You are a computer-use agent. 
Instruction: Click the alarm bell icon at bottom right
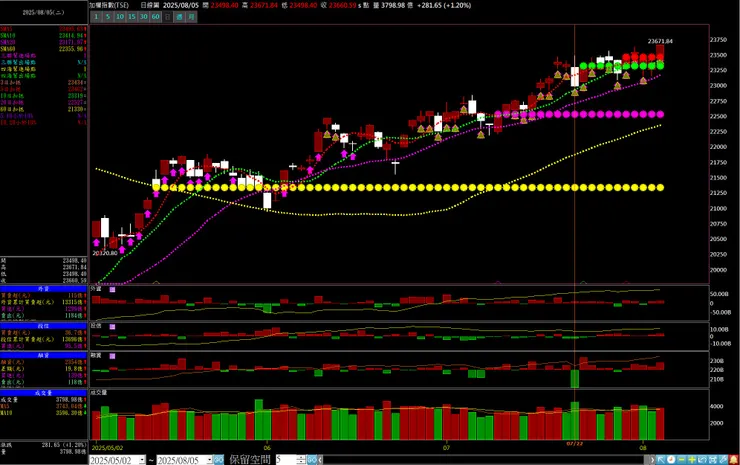point(733,460)
